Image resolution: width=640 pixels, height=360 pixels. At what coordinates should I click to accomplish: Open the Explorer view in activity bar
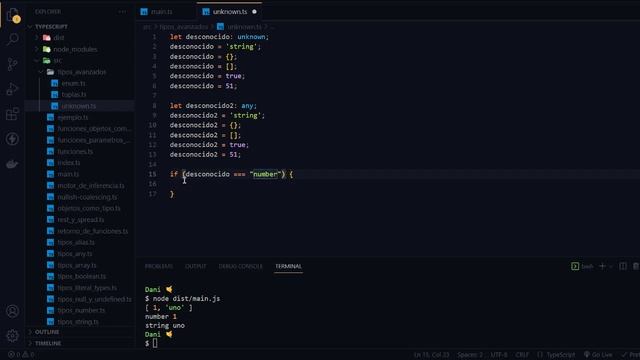[x=13, y=16]
